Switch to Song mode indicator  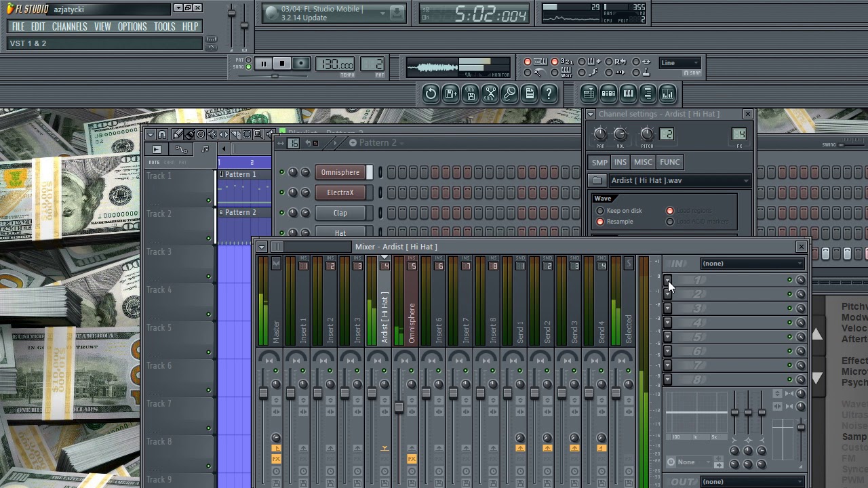pos(248,66)
